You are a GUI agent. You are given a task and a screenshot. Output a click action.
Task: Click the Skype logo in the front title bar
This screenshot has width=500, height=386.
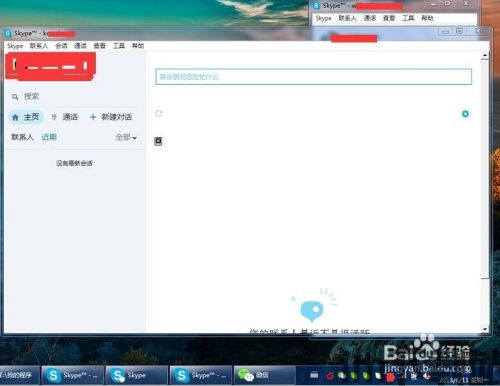(8, 33)
